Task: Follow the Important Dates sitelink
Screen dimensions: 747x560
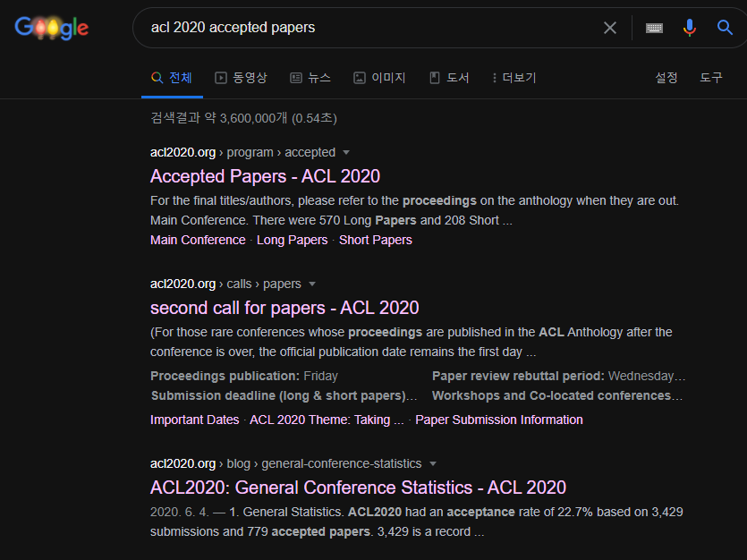Action: [x=194, y=420]
